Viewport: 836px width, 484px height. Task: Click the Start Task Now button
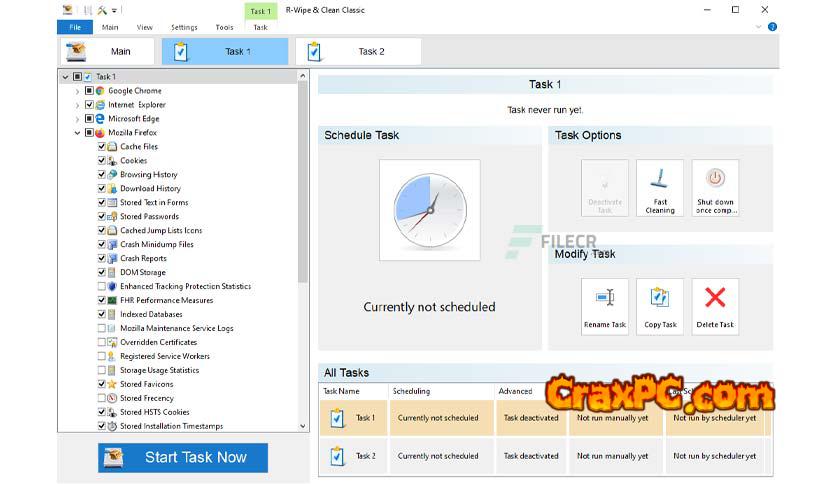(183, 457)
